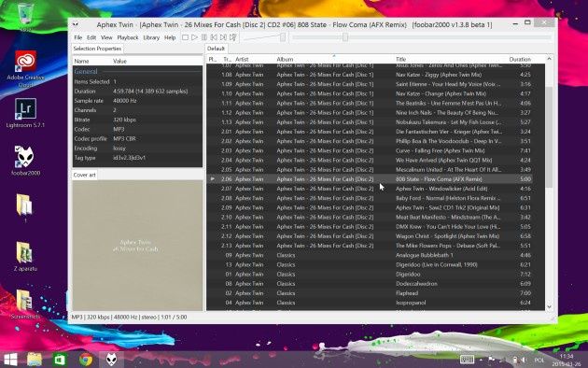Click the playlist scrollbar down arrow
Image resolution: width=588 pixels, height=368 pixels.
549,306
